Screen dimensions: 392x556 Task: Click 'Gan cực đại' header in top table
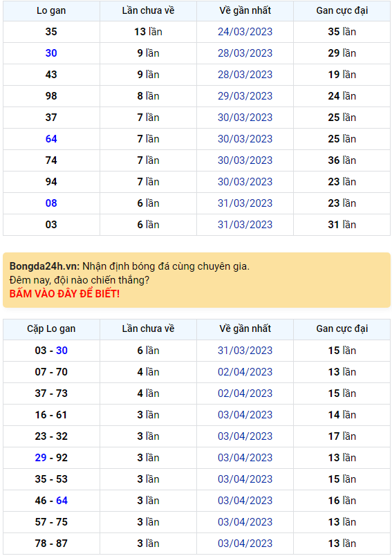pos(342,10)
